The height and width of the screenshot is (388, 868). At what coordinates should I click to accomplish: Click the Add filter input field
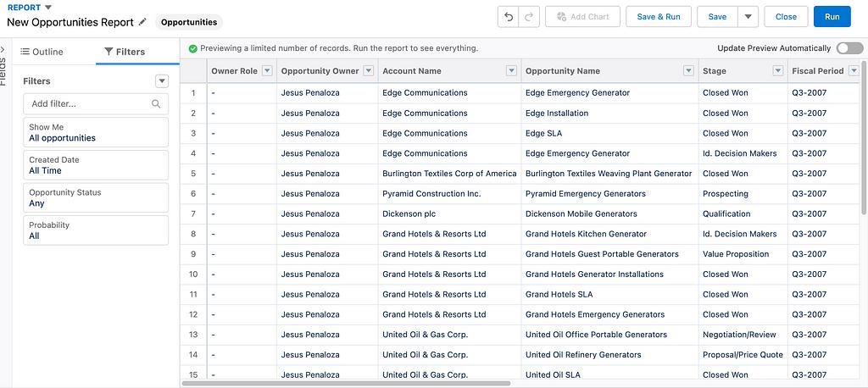tap(87, 104)
